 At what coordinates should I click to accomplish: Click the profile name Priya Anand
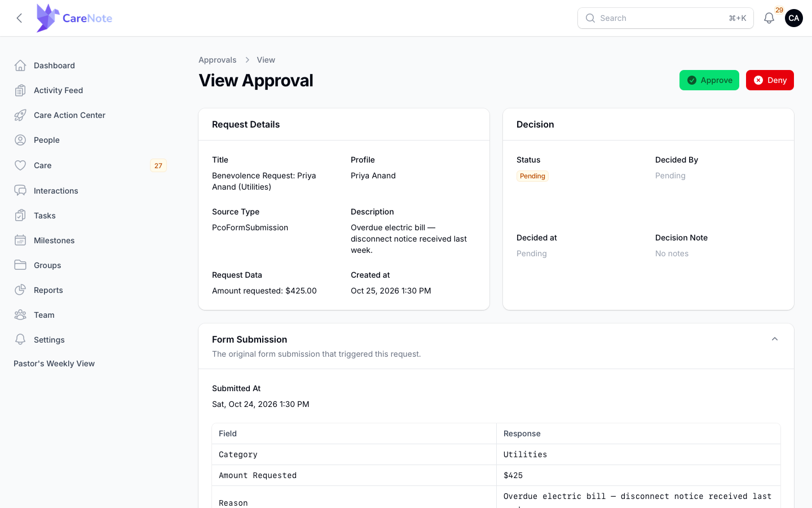coord(373,176)
